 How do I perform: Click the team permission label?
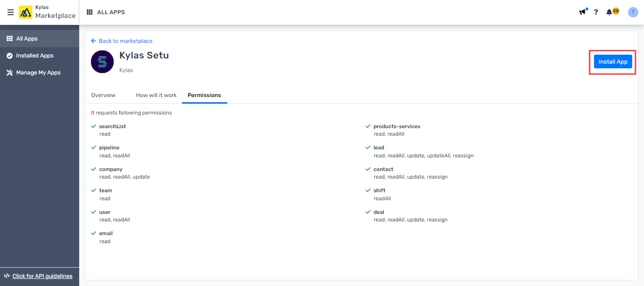click(x=106, y=190)
